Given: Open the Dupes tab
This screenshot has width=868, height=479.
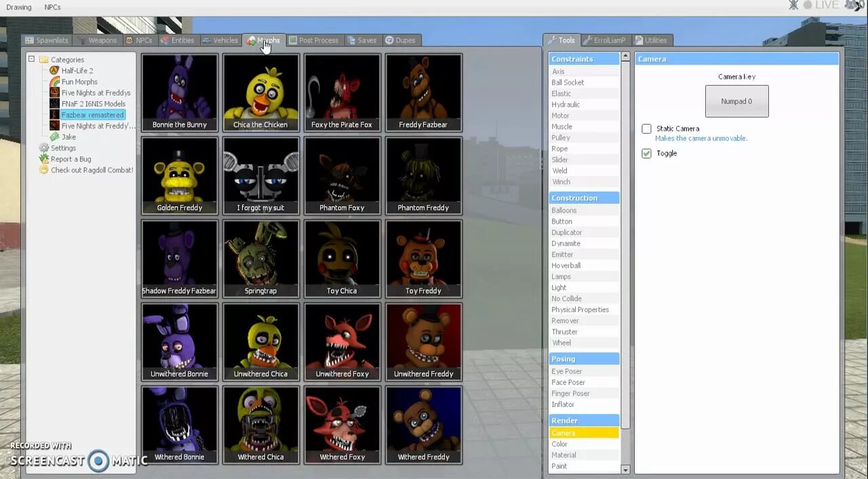Looking at the screenshot, I should 401,40.
